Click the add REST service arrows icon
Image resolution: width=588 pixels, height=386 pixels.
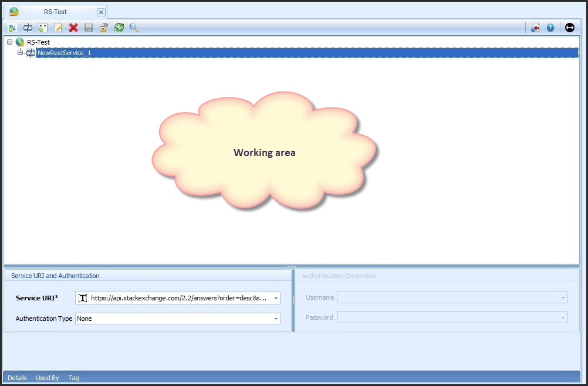pos(28,28)
